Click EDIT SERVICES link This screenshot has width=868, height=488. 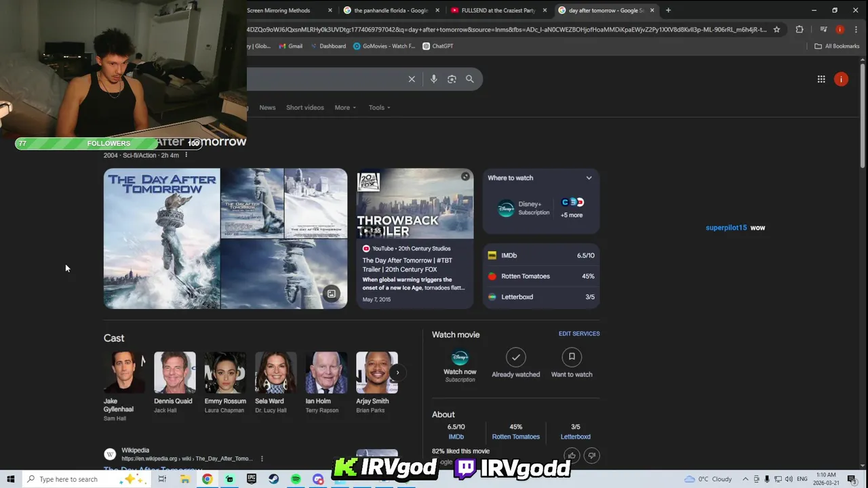[x=579, y=333]
